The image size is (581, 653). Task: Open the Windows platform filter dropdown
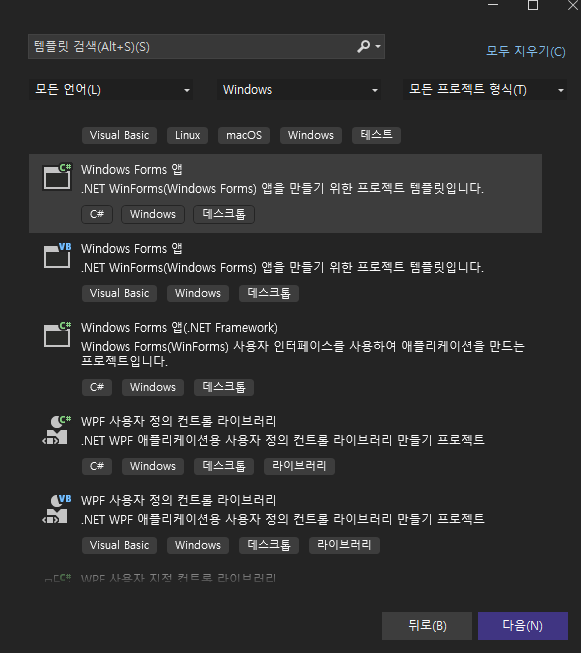coord(299,90)
